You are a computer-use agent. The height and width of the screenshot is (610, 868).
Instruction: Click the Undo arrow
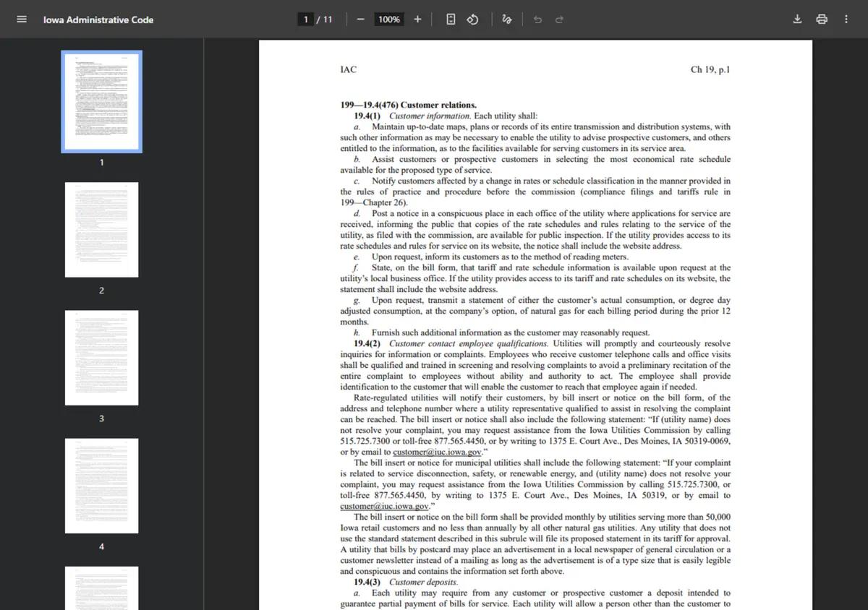click(x=537, y=20)
